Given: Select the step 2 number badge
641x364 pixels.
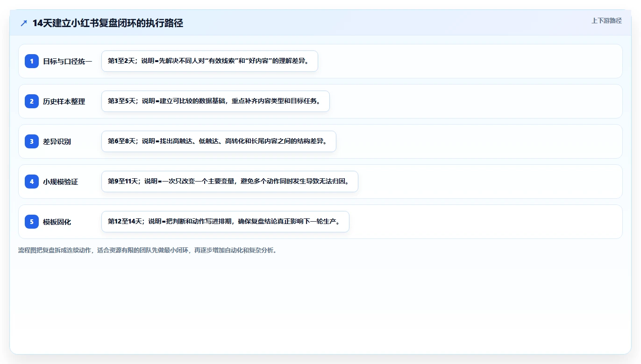Looking at the screenshot, I should (32, 101).
